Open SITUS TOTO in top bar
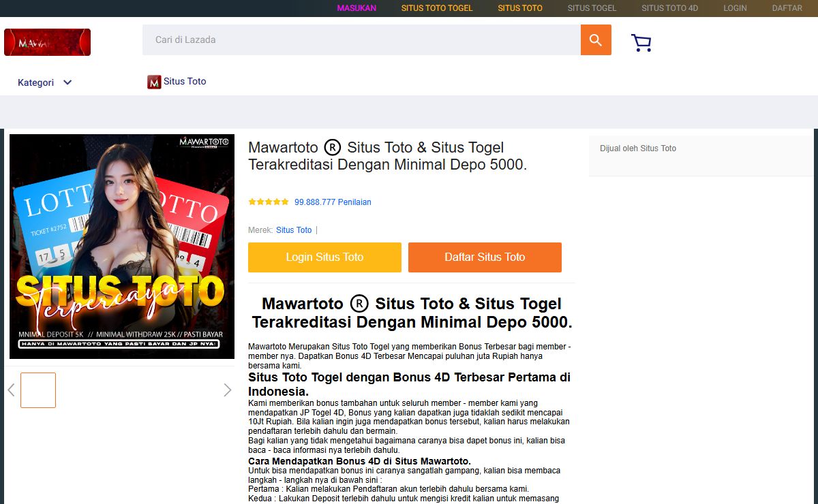The image size is (818, 504). tap(520, 8)
